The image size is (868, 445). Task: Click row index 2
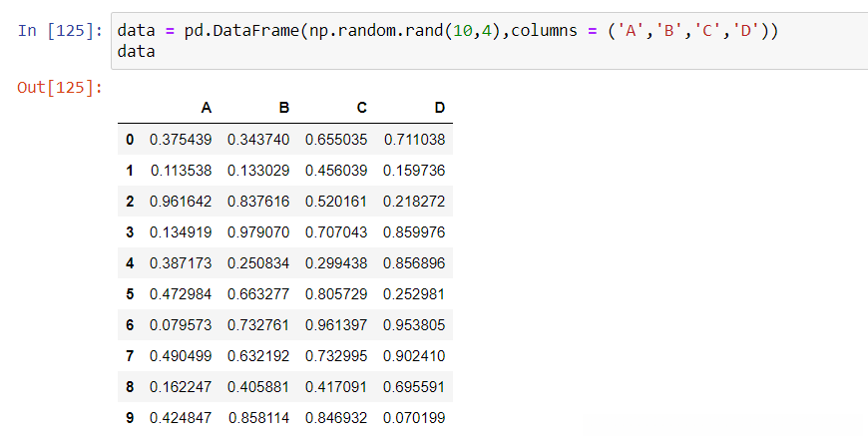tap(130, 202)
